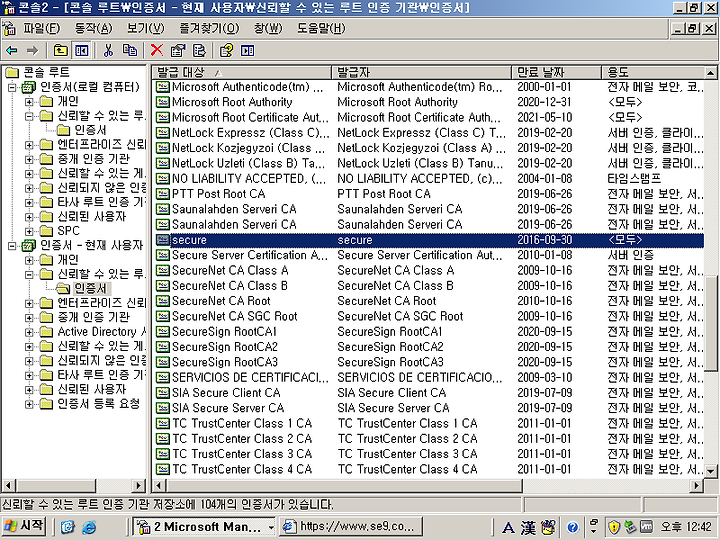720x540 pixels.
Task: Expand the Active Directory folder node
Action: pos(29,332)
